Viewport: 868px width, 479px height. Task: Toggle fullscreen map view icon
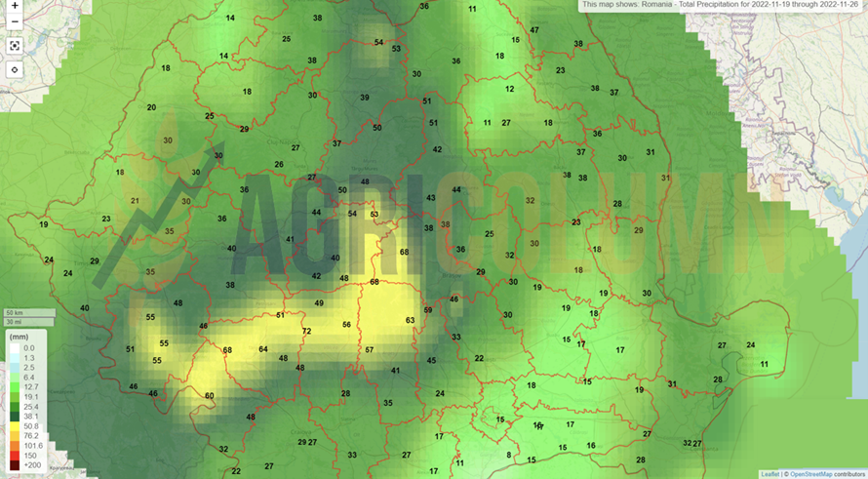15,46
